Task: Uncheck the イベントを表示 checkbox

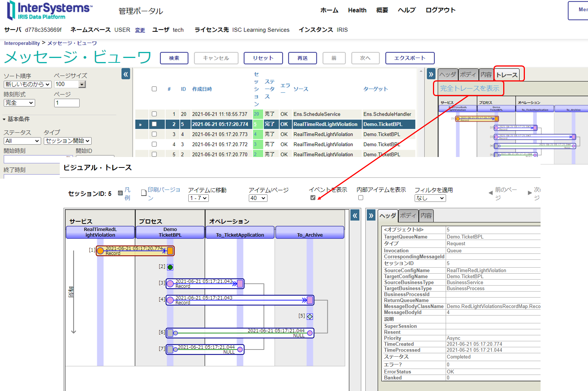Action: 313,198
